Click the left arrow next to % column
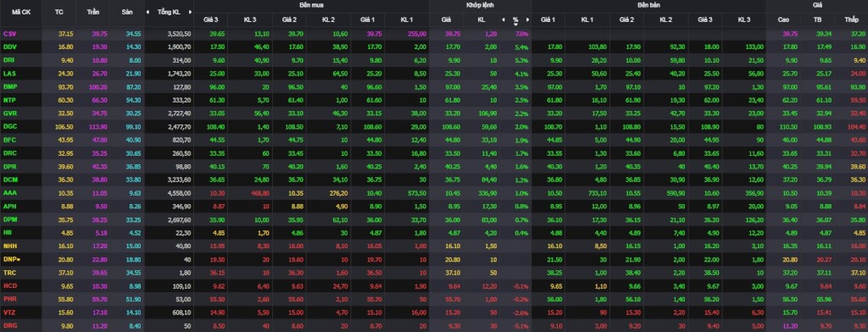This screenshot has width=868, height=332. (504, 19)
